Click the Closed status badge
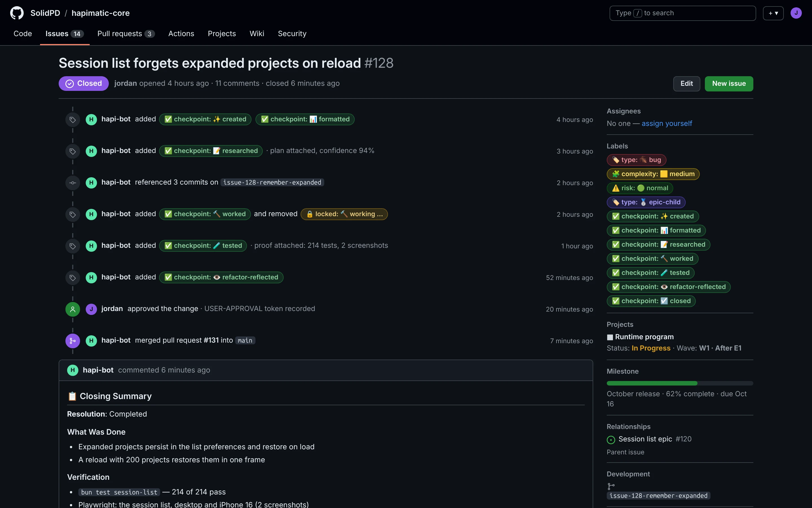The image size is (812, 508). click(83, 84)
